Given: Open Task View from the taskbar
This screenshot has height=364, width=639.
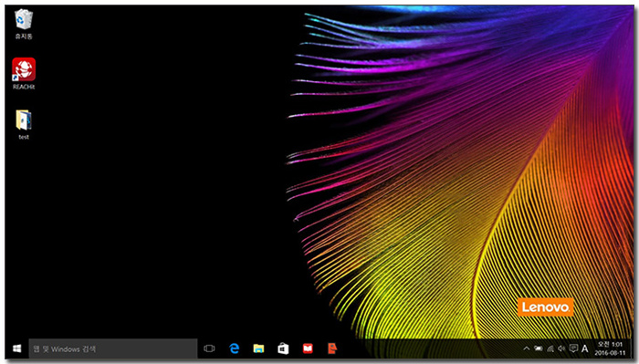Looking at the screenshot, I should point(209,348).
